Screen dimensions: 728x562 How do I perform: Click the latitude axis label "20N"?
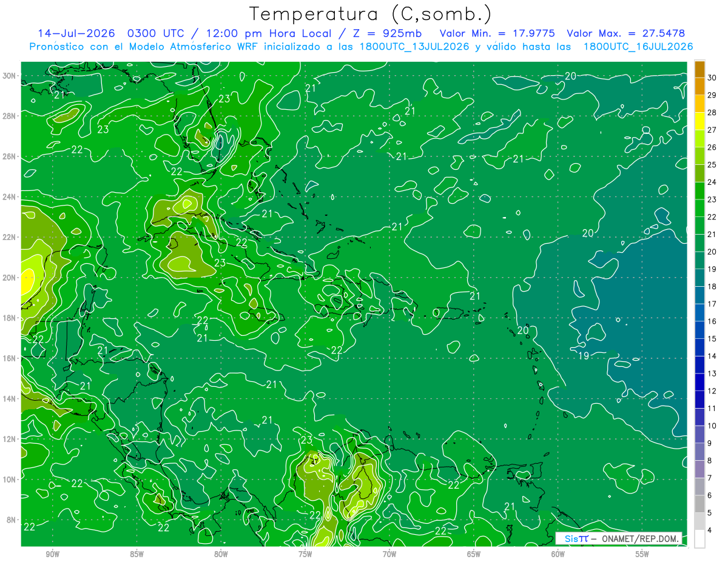[x=9, y=278]
